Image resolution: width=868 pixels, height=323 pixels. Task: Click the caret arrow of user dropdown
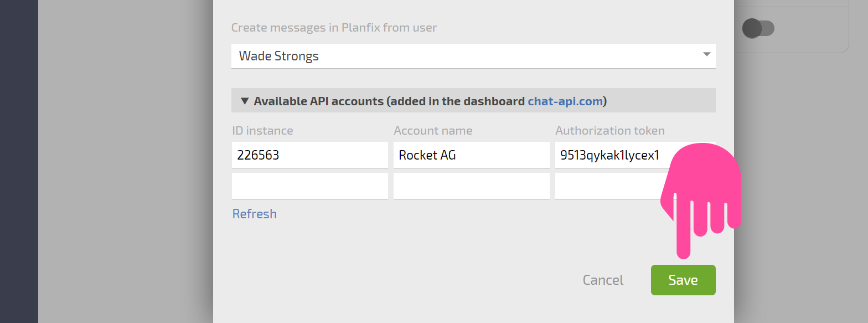click(x=706, y=54)
